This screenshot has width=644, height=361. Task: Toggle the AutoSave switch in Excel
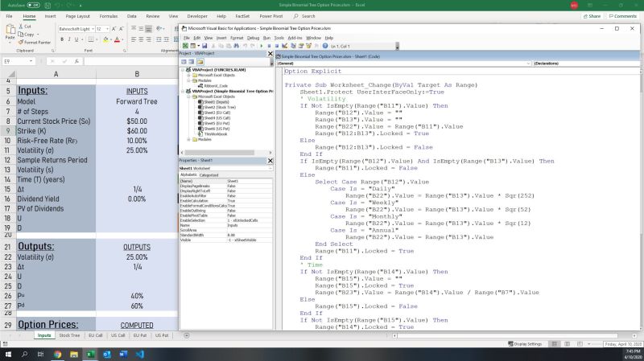(33, 6)
